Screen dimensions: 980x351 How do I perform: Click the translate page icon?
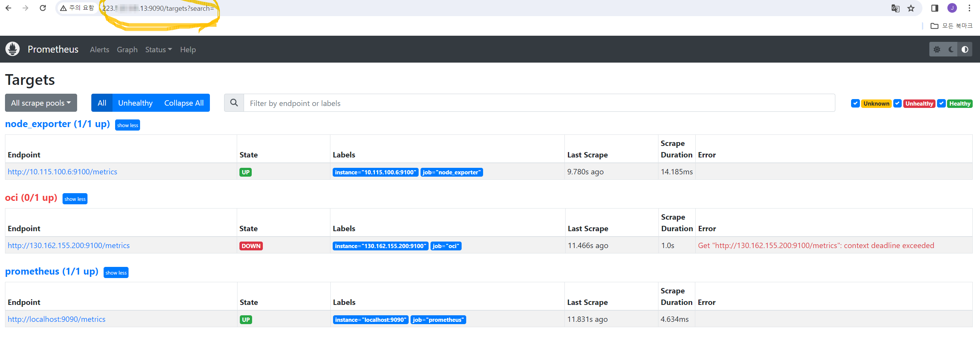coord(895,8)
